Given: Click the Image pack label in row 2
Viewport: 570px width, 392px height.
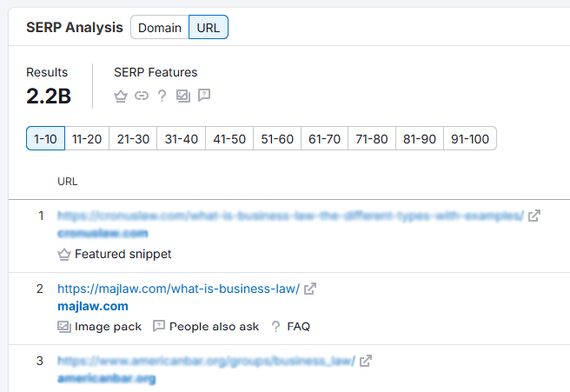Looking at the screenshot, I should point(108,327).
